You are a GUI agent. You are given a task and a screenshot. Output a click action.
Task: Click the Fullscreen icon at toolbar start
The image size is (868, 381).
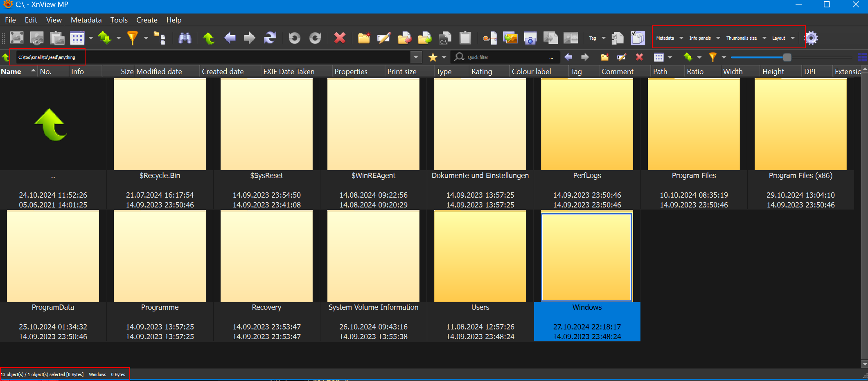click(17, 38)
